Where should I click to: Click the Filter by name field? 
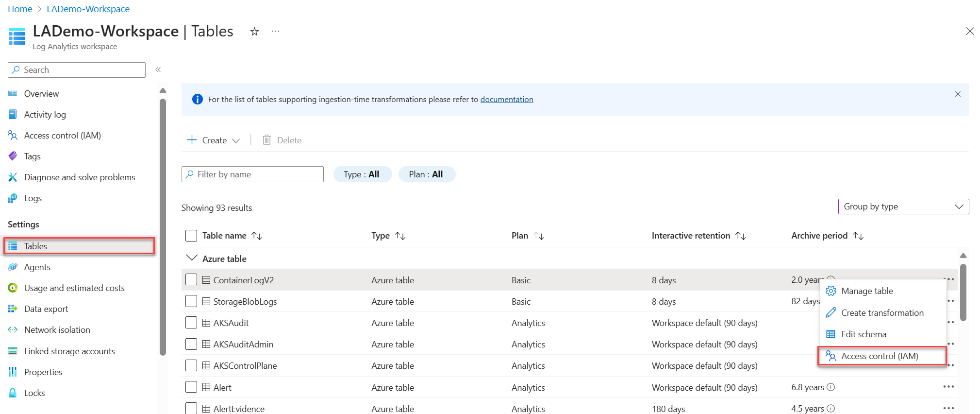coord(252,174)
